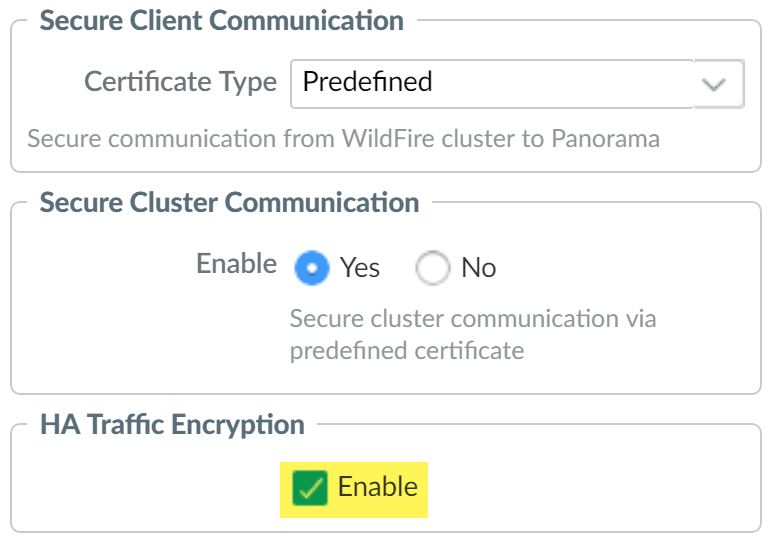Click the Enable label next to Yes
This screenshot has height=541, width=771.
coord(236,264)
